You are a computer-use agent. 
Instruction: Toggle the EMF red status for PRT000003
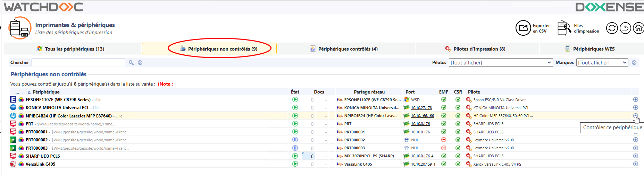443,148
